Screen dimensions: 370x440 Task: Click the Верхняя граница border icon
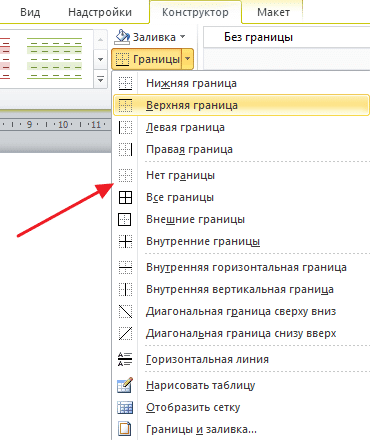coord(125,105)
